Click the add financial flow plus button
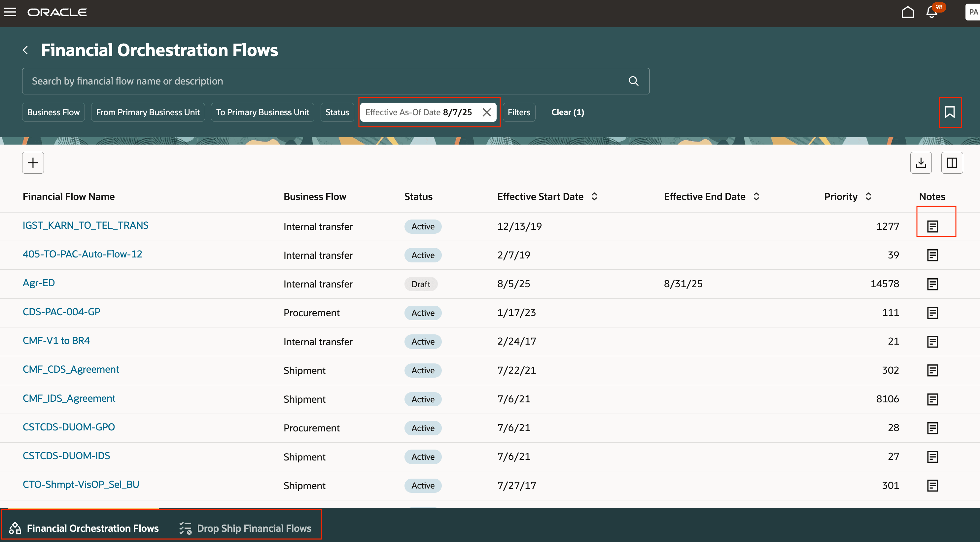This screenshot has height=542, width=980. (33, 163)
